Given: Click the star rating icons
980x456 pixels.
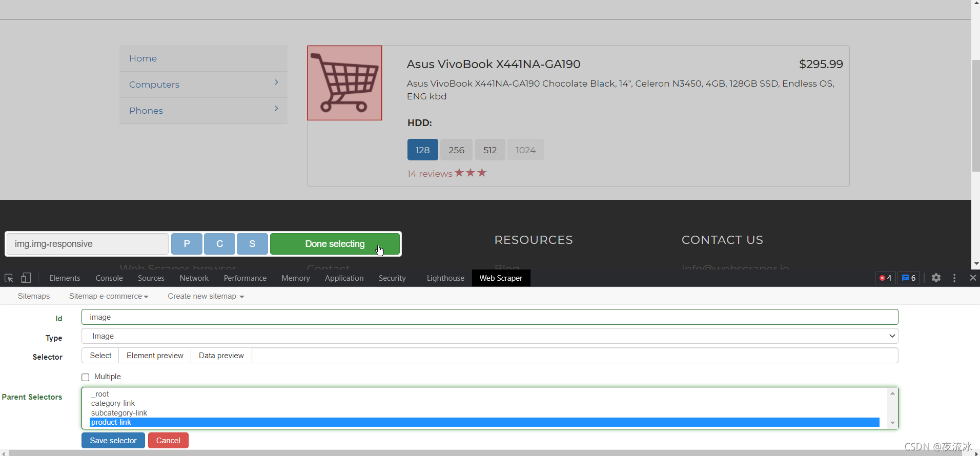Looking at the screenshot, I should point(471,173).
